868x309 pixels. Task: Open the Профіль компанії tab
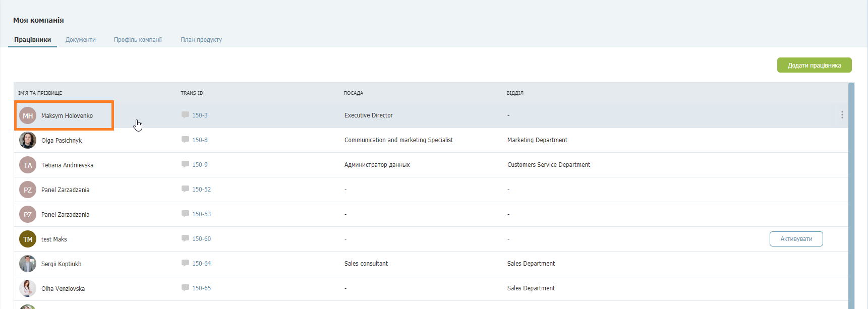coord(138,40)
